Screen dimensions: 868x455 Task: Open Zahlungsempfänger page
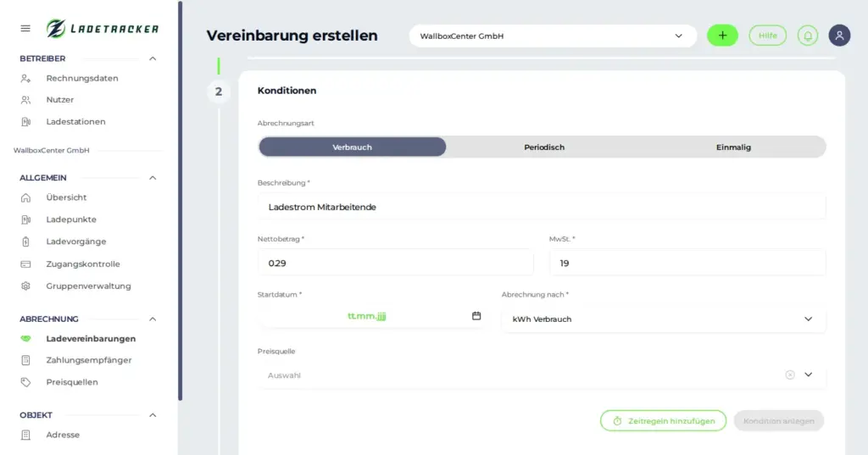[88, 360]
